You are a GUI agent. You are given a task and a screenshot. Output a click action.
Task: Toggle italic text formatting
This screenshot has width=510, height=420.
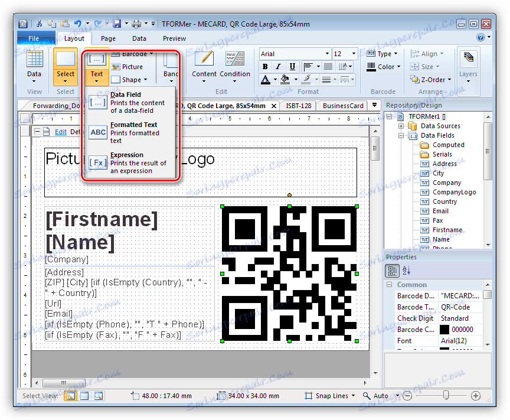click(x=279, y=67)
